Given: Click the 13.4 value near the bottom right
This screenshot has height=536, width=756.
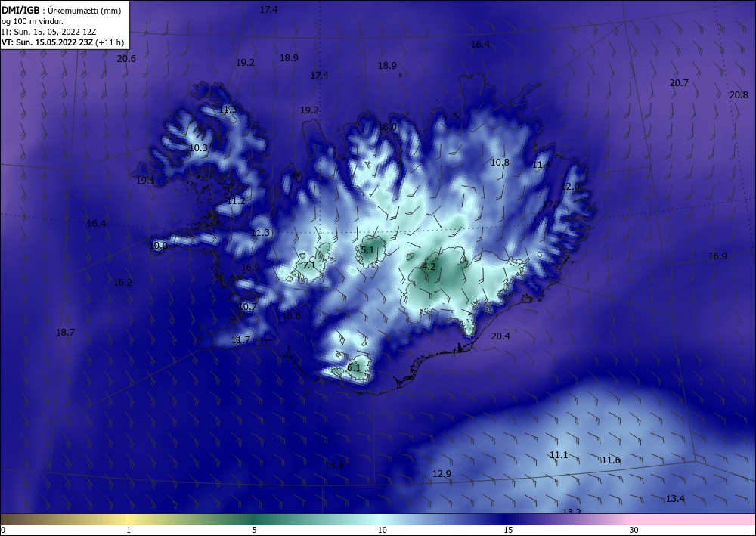Looking at the screenshot, I should tap(675, 498).
